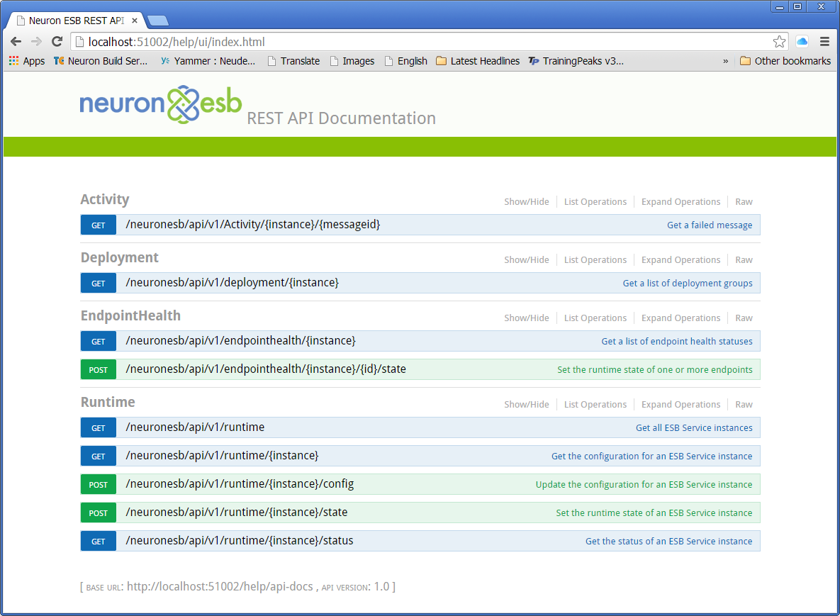Image resolution: width=840 pixels, height=616 pixels.
Task: Click the 'Get a failed message' description
Action: tap(710, 225)
